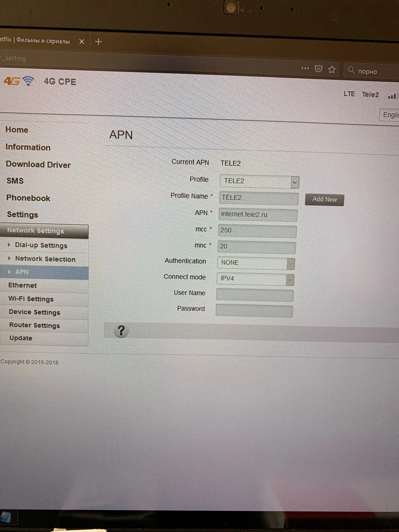Open the Information page
The width and height of the screenshot is (399, 532).
[x=28, y=147]
